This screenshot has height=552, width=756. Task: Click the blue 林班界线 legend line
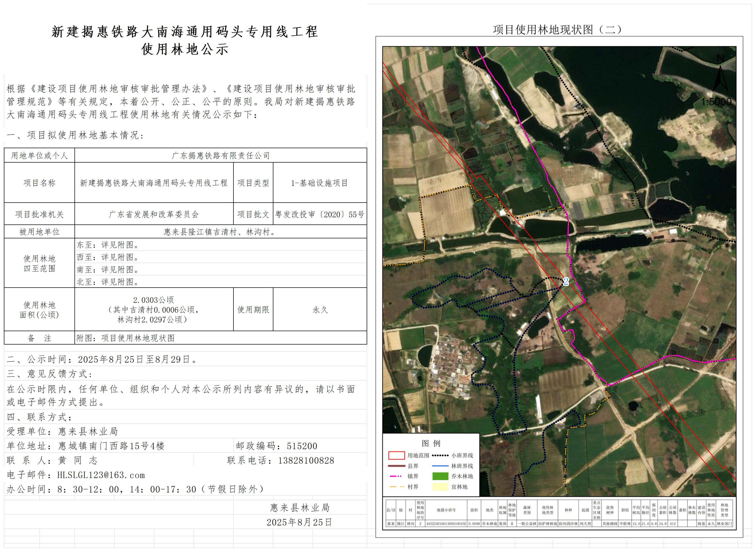click(x=440, y=466)
